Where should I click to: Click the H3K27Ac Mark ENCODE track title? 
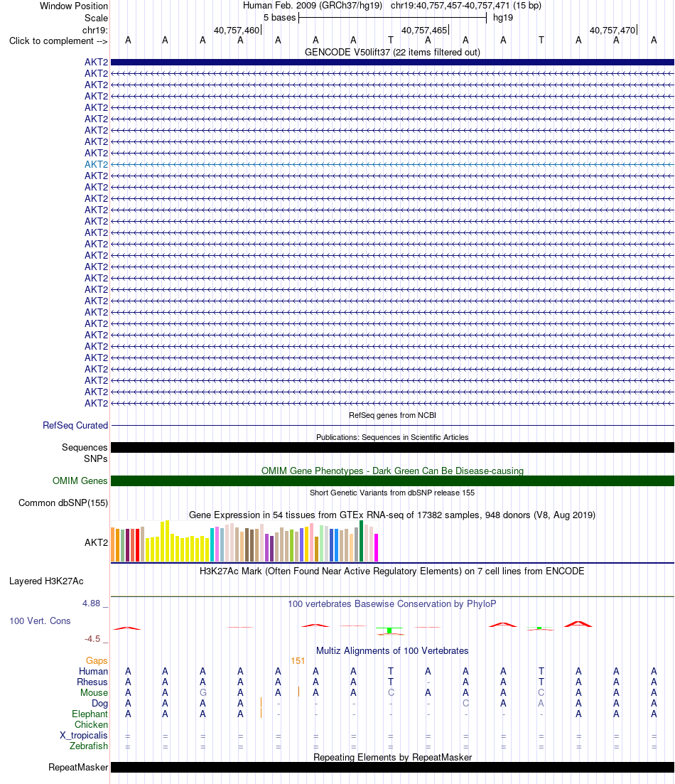(x=392, y=571)
